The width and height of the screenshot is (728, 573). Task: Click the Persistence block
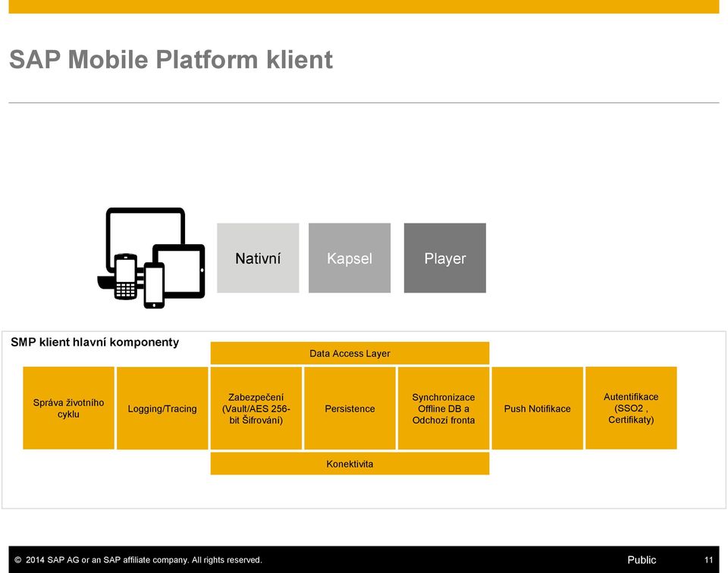click(350, 409)
